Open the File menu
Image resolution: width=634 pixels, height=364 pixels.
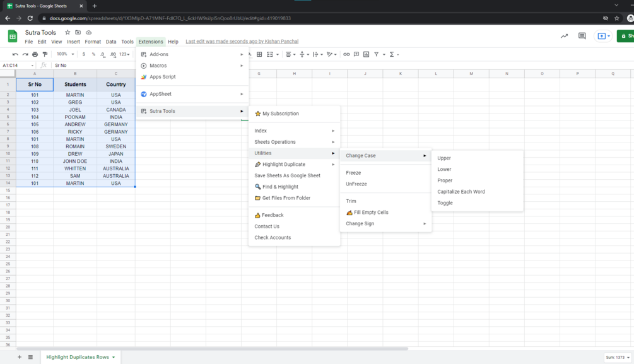pos(29,42)
